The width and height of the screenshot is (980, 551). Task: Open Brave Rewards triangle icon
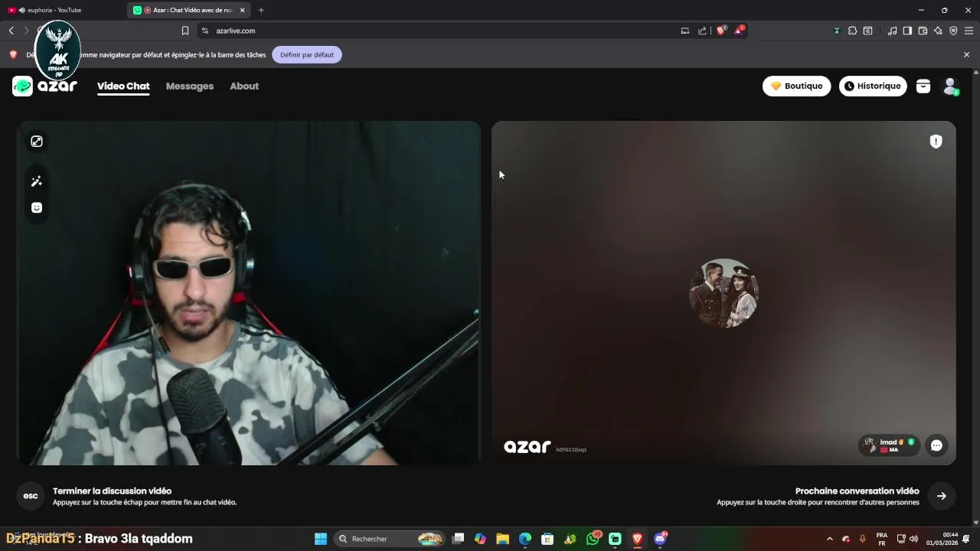[739, 31]
